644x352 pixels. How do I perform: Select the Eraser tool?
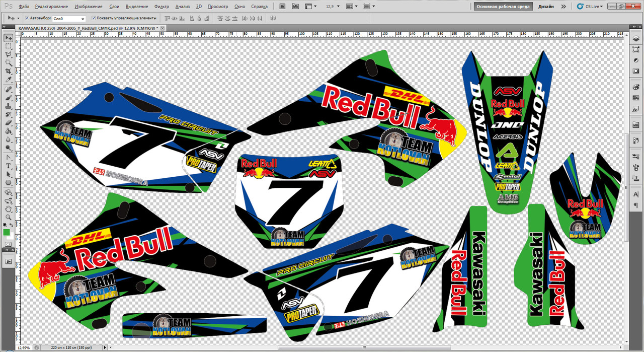(x=8, y=122)
